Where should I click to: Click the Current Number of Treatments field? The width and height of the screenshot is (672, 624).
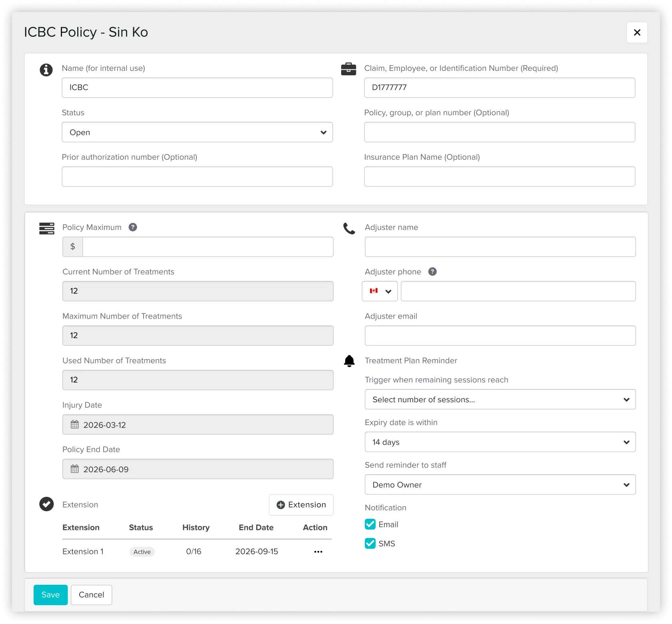[x=198, y=291]
